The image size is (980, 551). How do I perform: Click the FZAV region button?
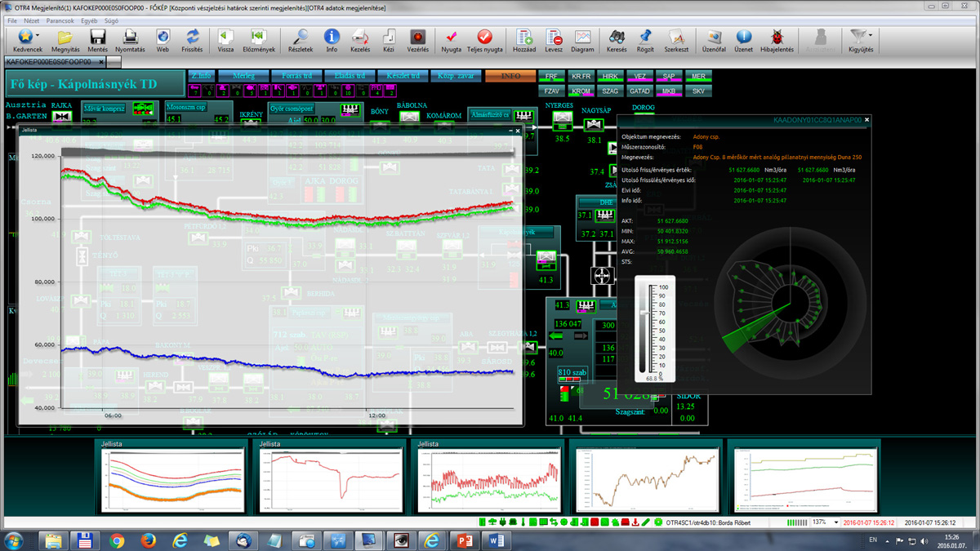click(x=552, y=91)
